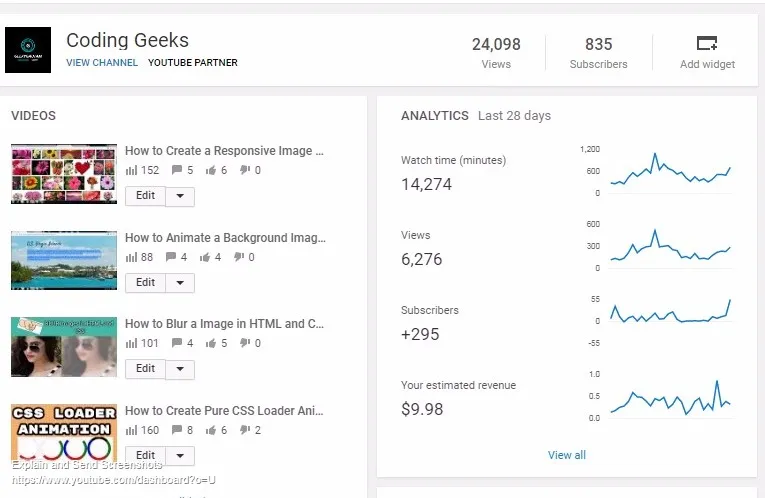The height and width of the screenshot is (498, 765).
Task: Click views bar-chart icon beside 101
Action: 131,343
